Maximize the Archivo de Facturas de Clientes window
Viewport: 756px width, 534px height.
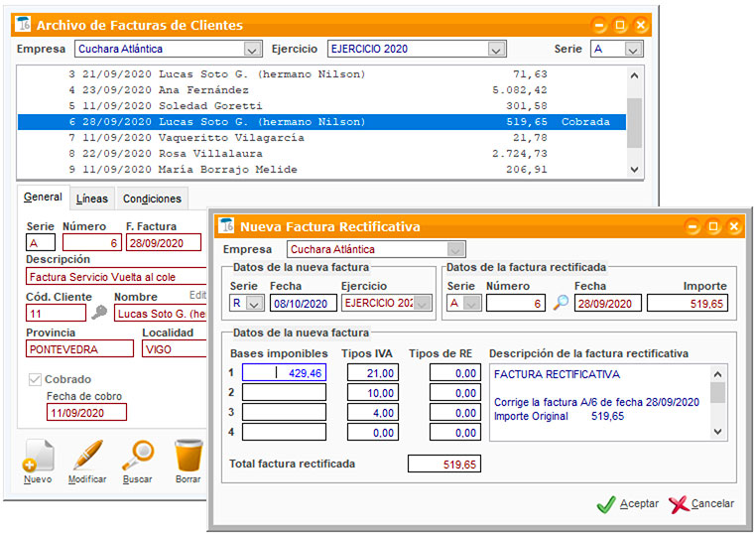(x=620, y=25)
